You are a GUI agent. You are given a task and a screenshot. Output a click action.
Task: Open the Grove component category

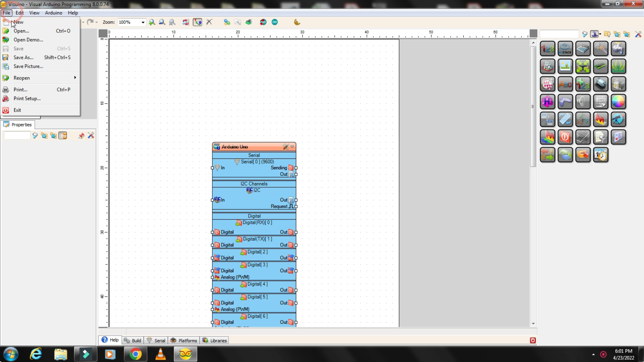[619, 66]
